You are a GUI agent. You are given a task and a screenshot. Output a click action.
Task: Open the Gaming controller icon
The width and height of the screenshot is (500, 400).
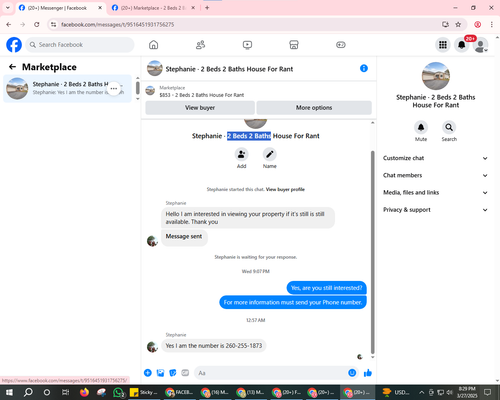tap(341, 45)
